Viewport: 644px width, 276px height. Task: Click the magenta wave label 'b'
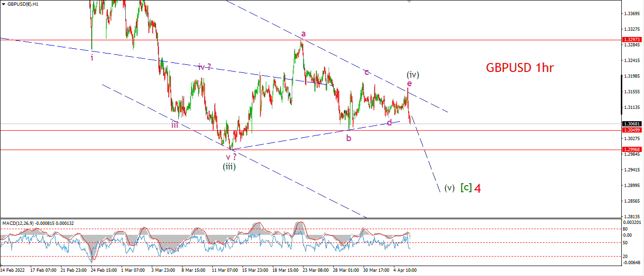[348, 138]
